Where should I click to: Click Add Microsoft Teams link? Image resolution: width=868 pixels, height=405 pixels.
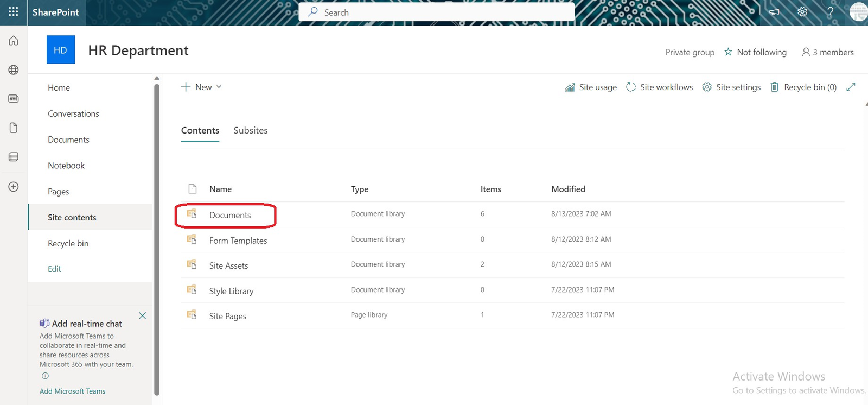[73, 391]
